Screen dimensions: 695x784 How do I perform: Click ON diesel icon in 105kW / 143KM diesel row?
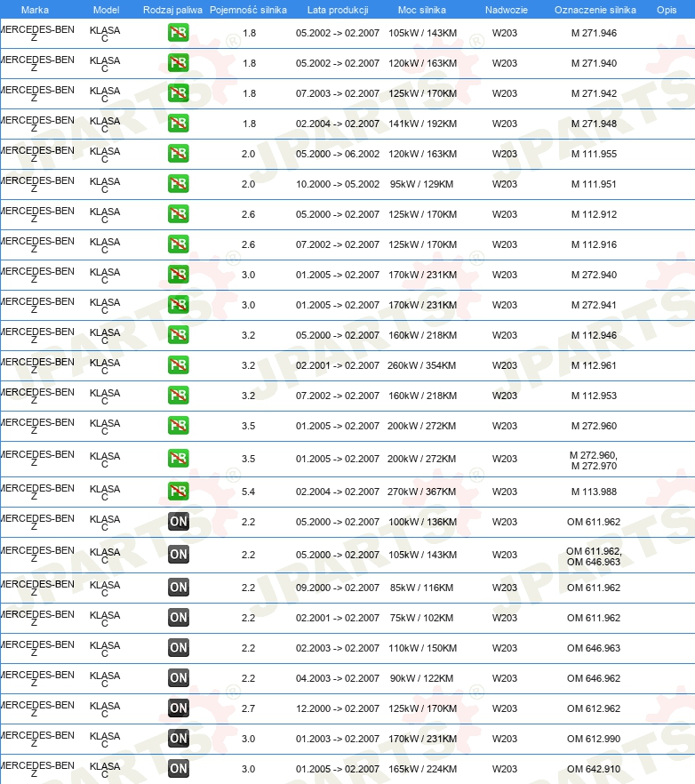coord(179,554)
